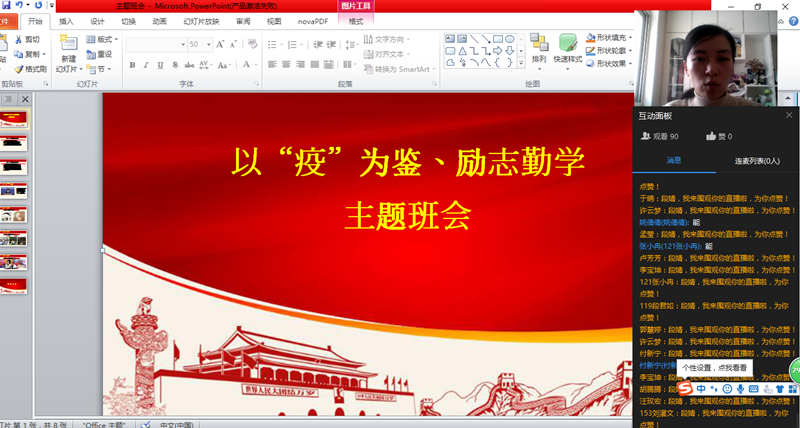This screenshot has height=428, width=800.
Task: Open the Shape Fill (形状填充) dropdown
Action: click(606, 37)
